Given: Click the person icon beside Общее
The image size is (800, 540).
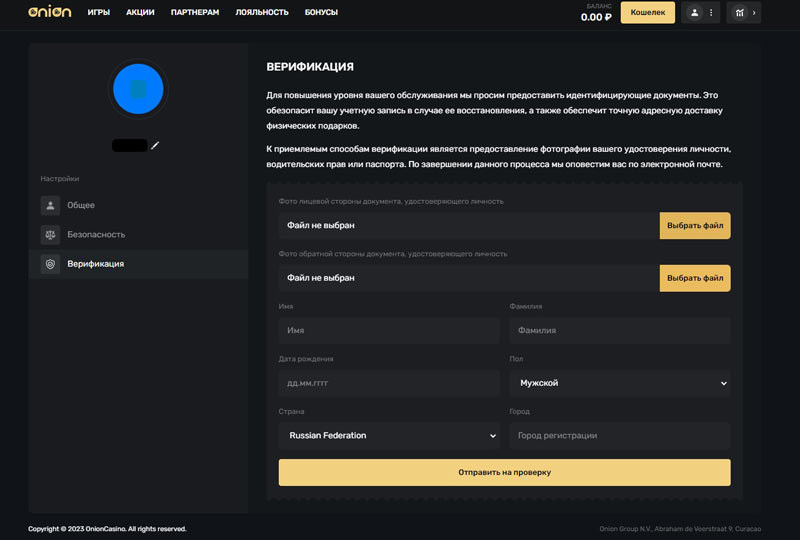Looking at the screenshot, I should pyautogui.click(x=50, y=205).
